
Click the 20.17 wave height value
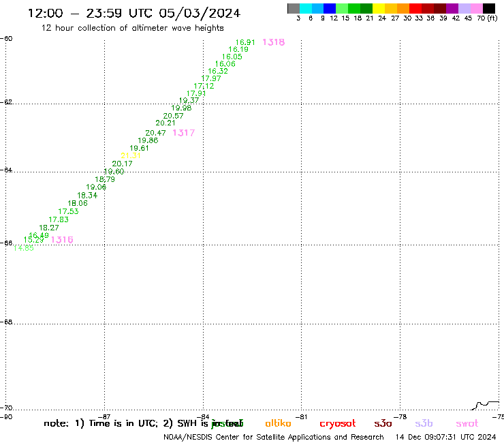122,164
